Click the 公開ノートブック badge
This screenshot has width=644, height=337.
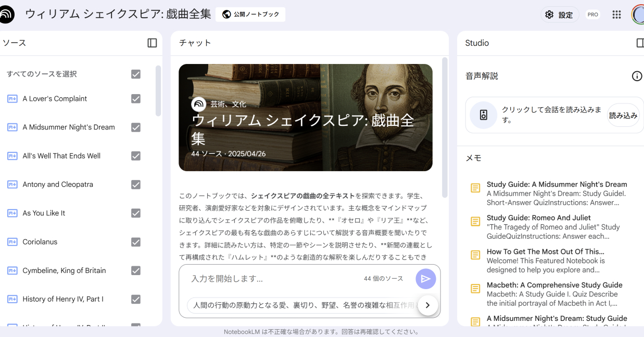[250, 14]
